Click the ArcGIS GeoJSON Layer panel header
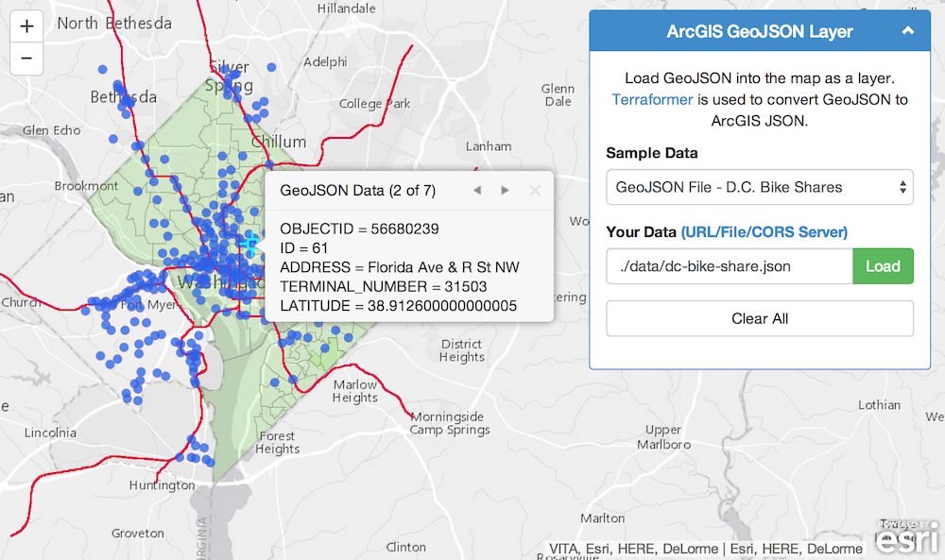The image size is (945, 560). pos(760,31)
